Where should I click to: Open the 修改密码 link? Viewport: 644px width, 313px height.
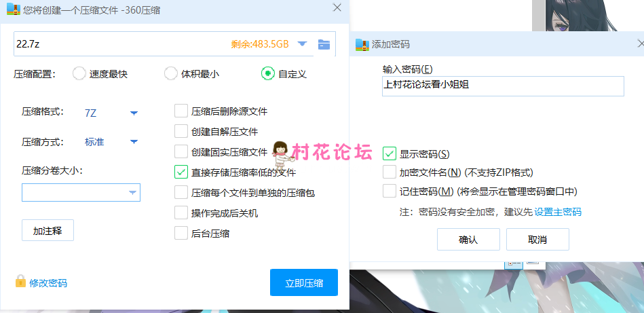[48, 282]
